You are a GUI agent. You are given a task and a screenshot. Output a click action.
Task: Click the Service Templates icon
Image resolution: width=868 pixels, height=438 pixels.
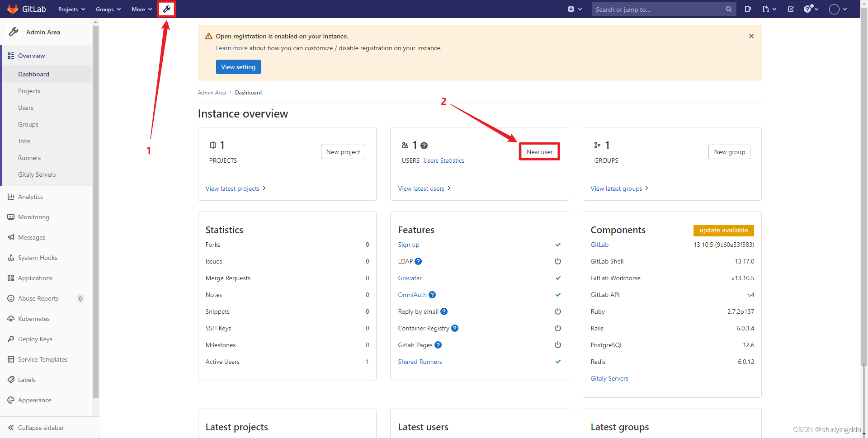click(x=11, y=359)
